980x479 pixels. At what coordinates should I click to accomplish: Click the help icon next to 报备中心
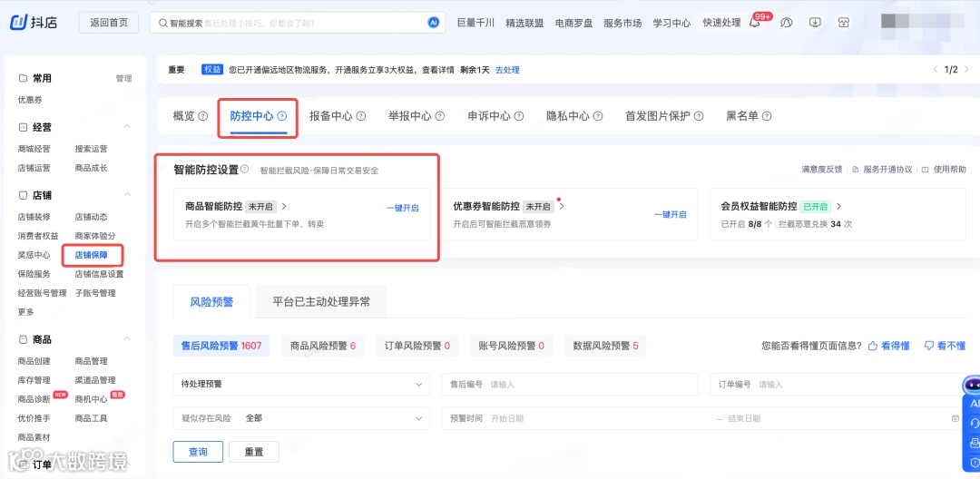coord(360,116)
